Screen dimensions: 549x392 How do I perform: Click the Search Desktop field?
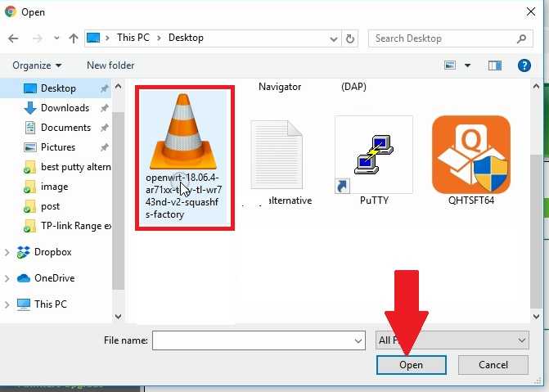(x=451, y=38)
